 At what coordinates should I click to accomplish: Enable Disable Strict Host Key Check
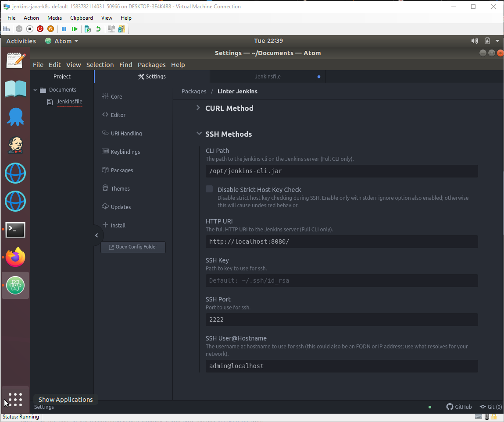pyautogui.click(x=209, y=189)
